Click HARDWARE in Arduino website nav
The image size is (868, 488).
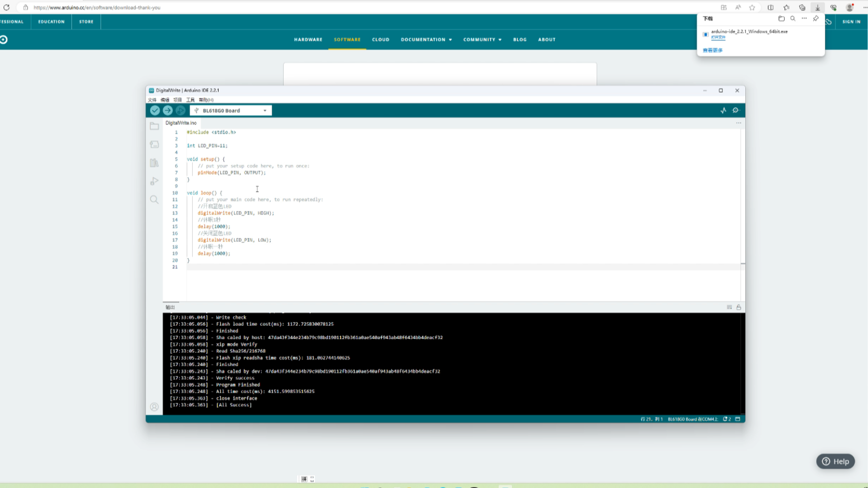(308, 39)
